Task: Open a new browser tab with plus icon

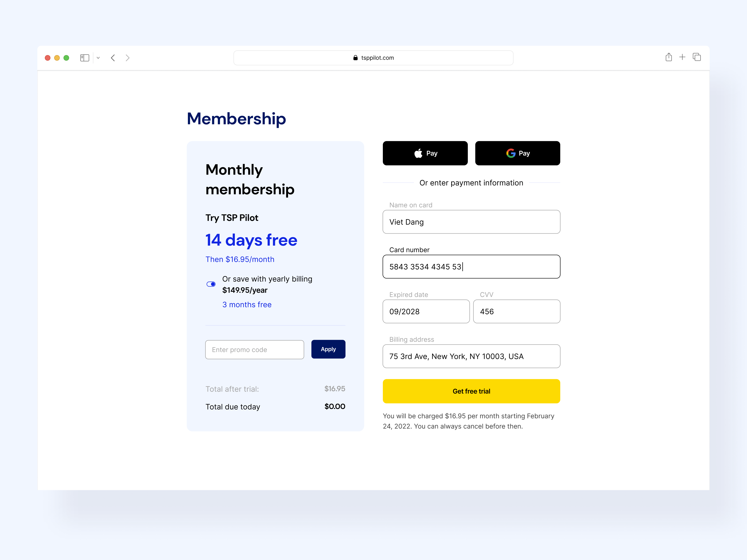Action: tap(683, 57)
